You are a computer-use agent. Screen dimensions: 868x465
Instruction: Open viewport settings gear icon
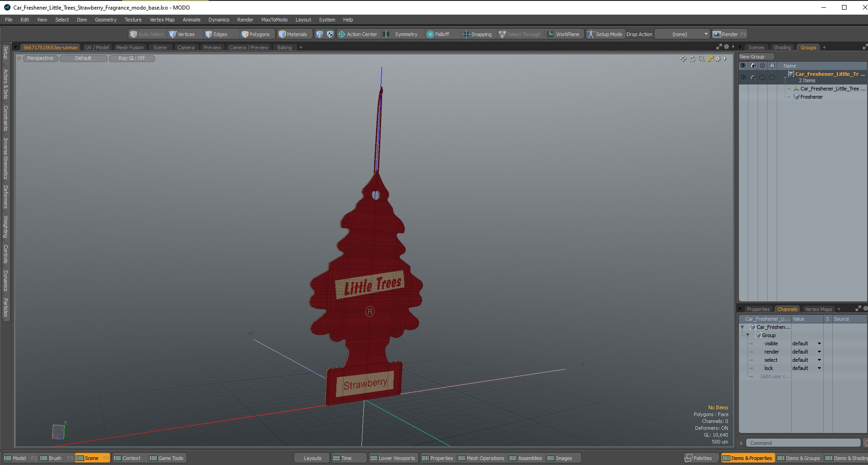(x=717, y=58)
